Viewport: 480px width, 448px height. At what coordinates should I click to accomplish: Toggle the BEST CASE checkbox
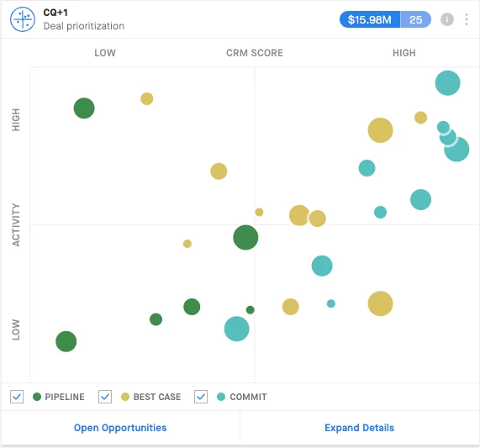pos(105,397)
